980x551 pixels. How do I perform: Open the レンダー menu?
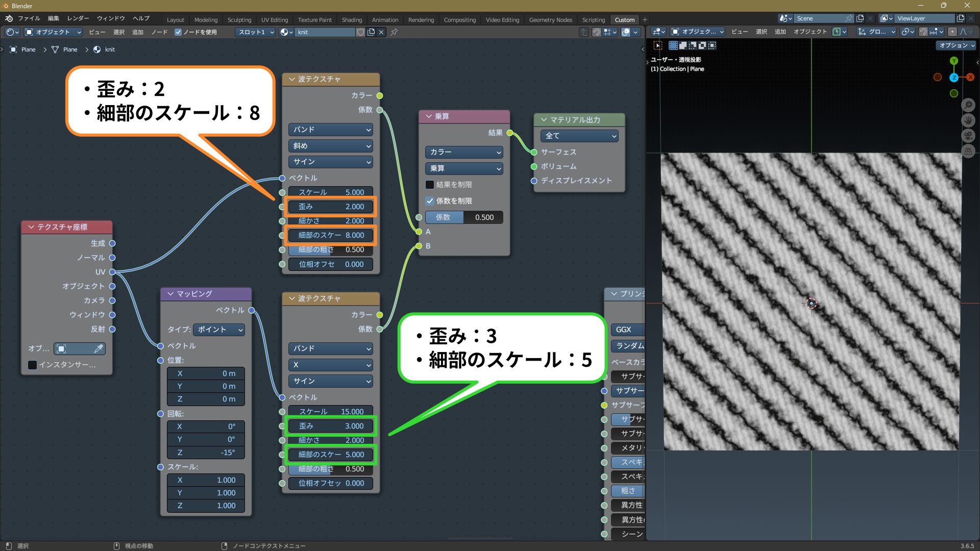pos(78,18)
